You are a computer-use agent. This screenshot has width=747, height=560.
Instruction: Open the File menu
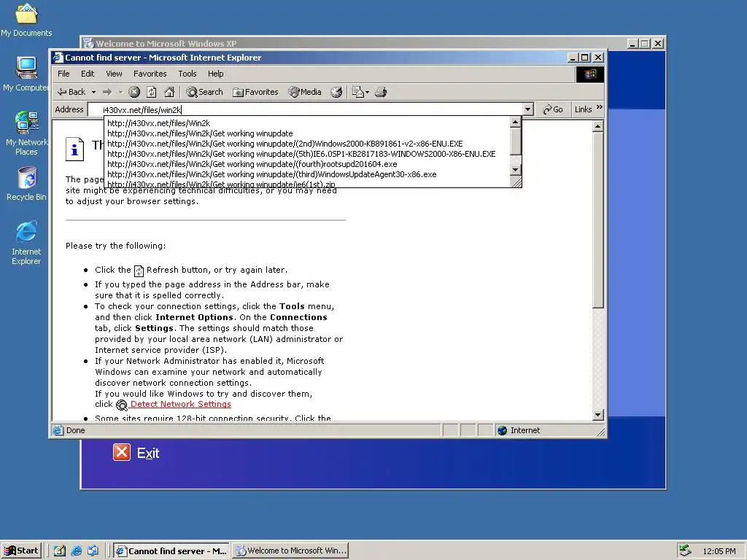tap(63, 74)
